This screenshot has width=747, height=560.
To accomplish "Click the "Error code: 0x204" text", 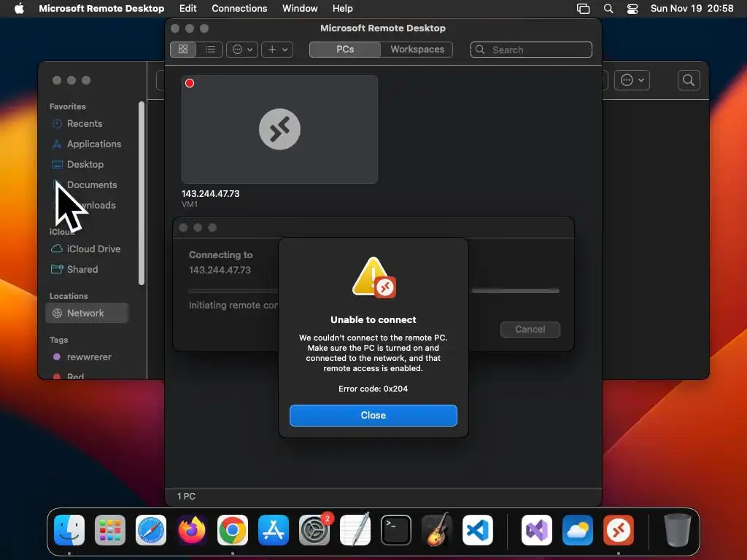I will [373, 389].
